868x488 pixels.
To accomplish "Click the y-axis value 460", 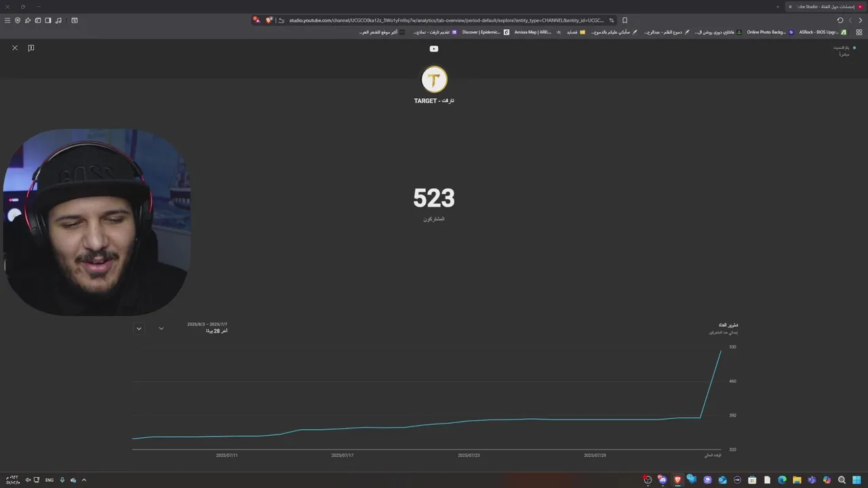I will pyautogui.click(x=732, y=381).
